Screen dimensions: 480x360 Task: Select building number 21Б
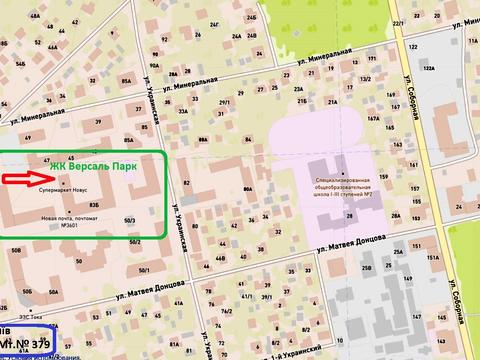[302, 101]
